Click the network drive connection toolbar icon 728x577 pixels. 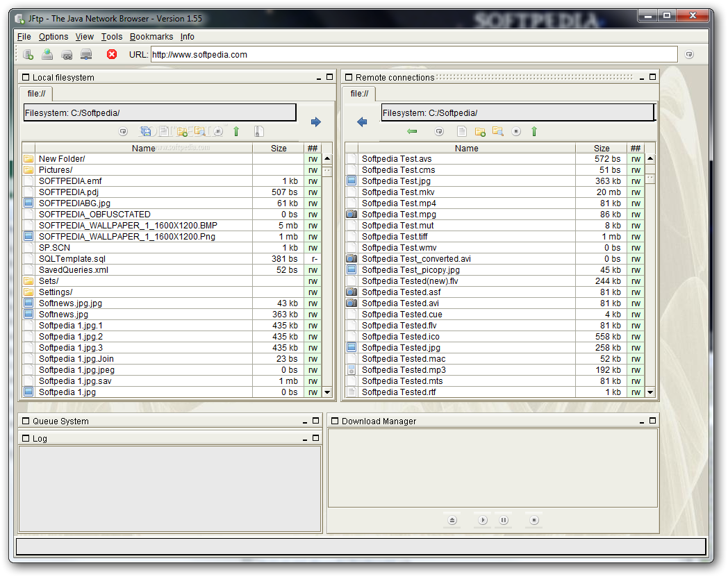pyautogui.click(x=86, y=55)
